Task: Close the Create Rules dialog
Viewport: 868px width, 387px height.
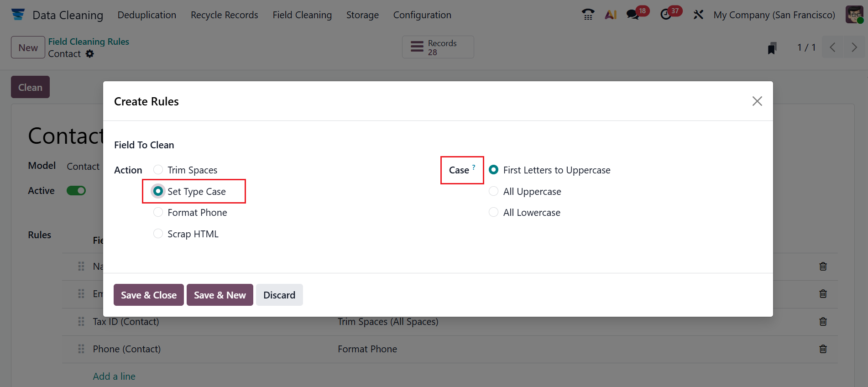Action: tap(757, 101)
